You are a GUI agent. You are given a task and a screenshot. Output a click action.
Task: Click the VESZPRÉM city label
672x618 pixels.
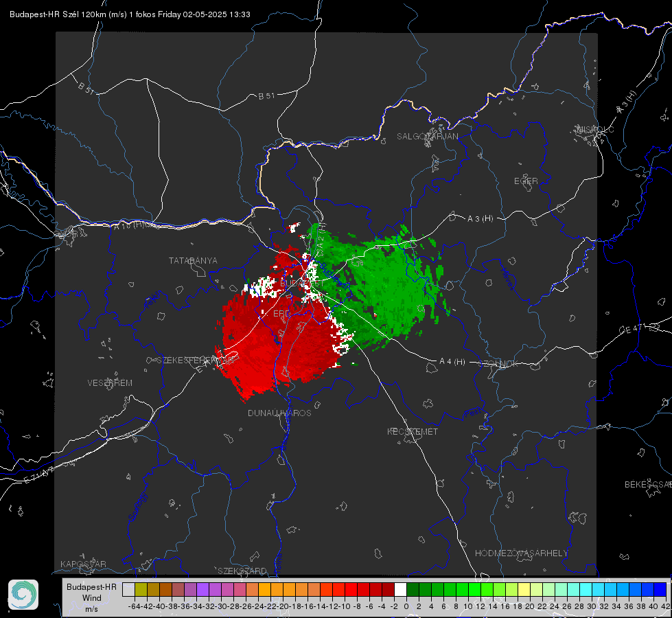click(x=110, y=383)
